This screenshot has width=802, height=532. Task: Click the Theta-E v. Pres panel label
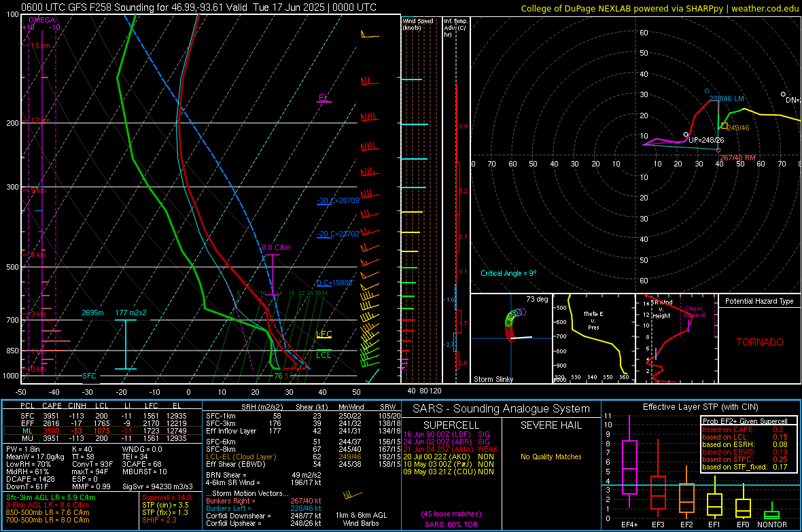(x=593, y=320)
